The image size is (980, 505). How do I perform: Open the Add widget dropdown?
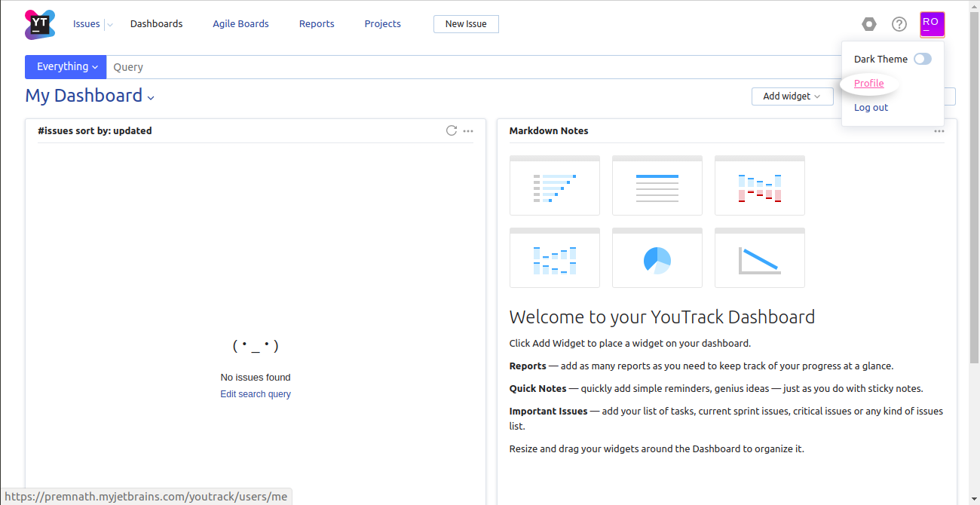792,96
